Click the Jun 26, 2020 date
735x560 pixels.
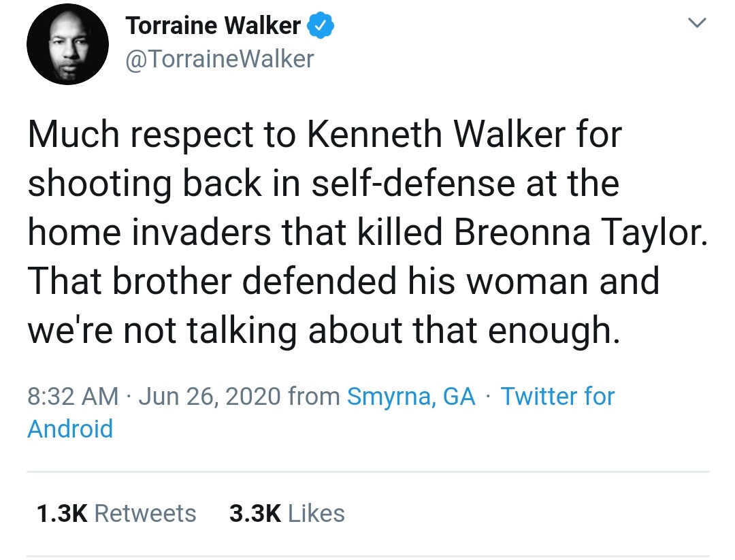pyautogui.click(x=209, y=396)
